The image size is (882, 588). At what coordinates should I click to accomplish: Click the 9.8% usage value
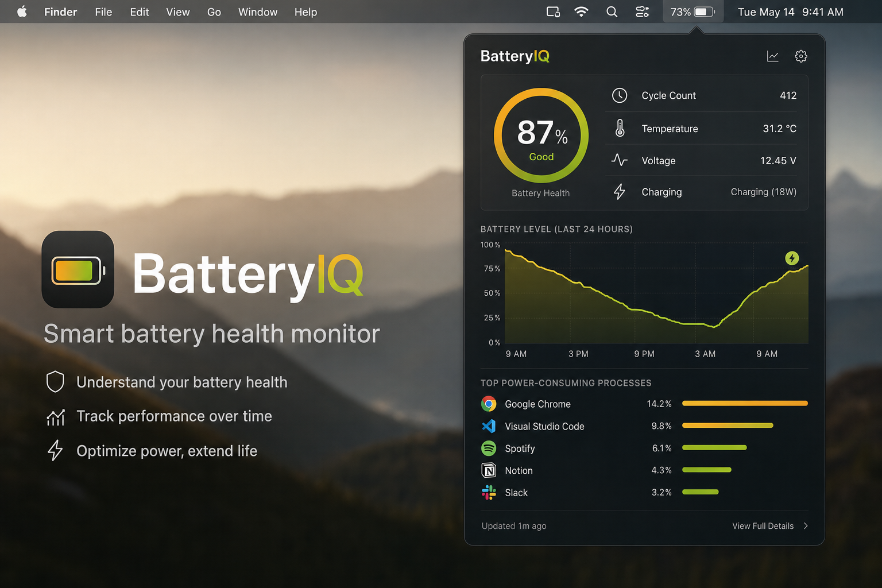[x=661, y=426]
